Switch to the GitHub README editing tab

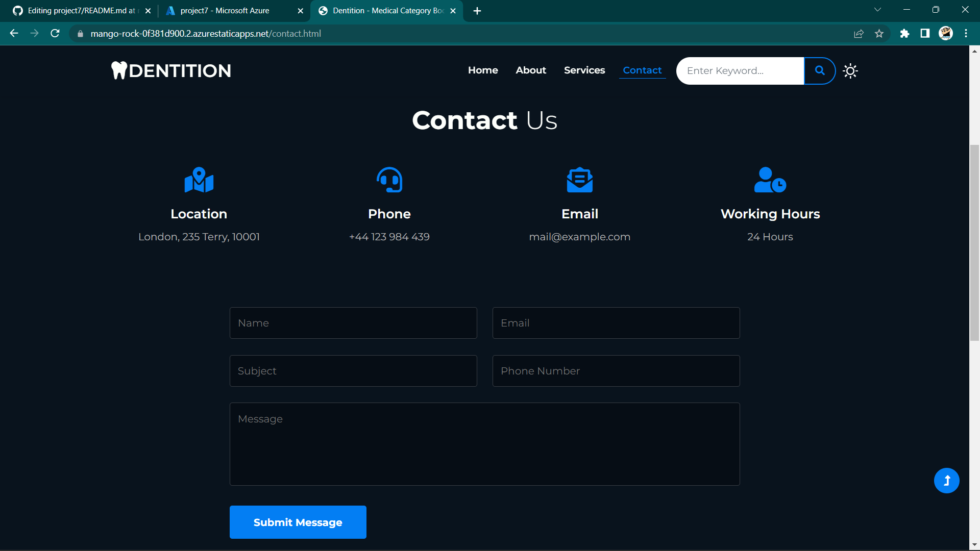click(x=77, y=10)
